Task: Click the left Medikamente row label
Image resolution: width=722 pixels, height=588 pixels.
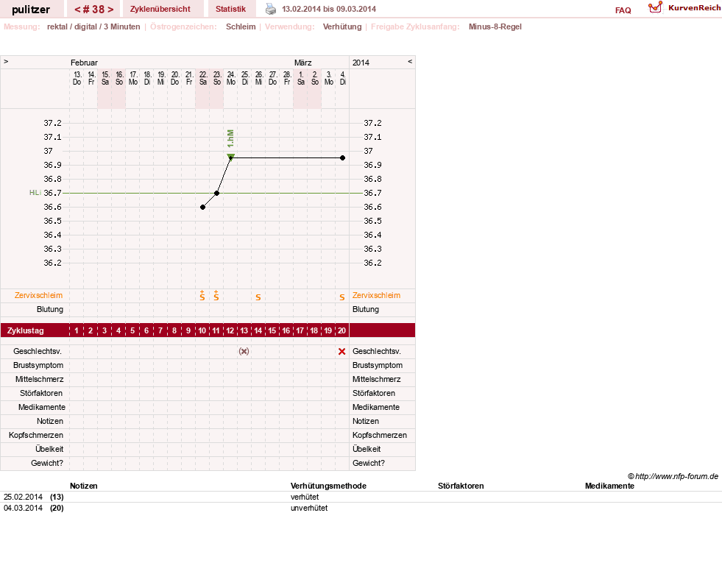Action: pos(42,407)
